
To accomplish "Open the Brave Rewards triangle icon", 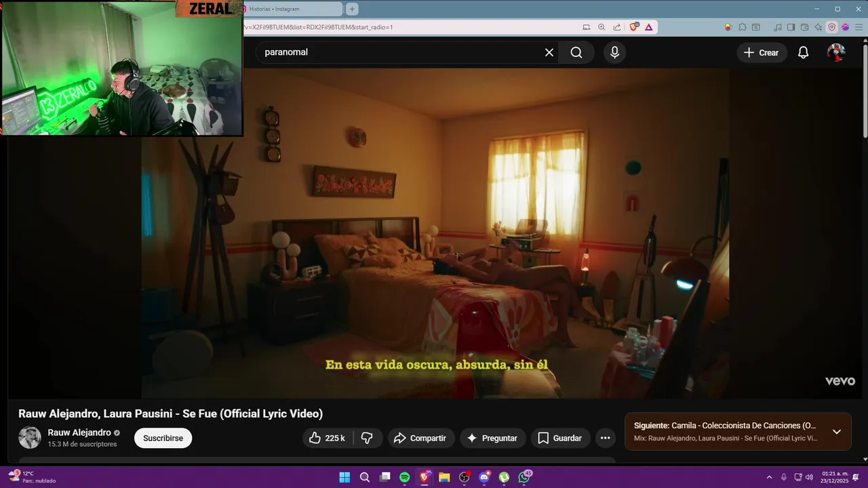I will [649, 27].
